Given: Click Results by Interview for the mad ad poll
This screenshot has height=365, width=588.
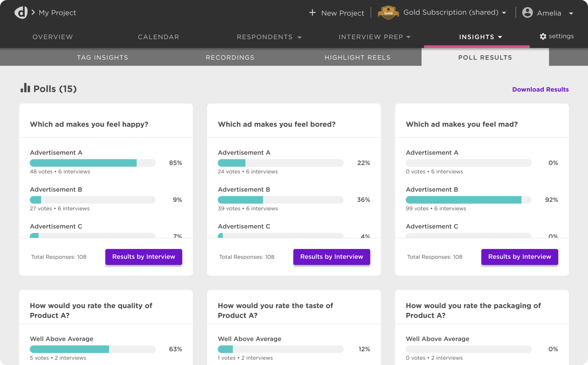Looking at the screenshot, I should click(x=519, y=257).
